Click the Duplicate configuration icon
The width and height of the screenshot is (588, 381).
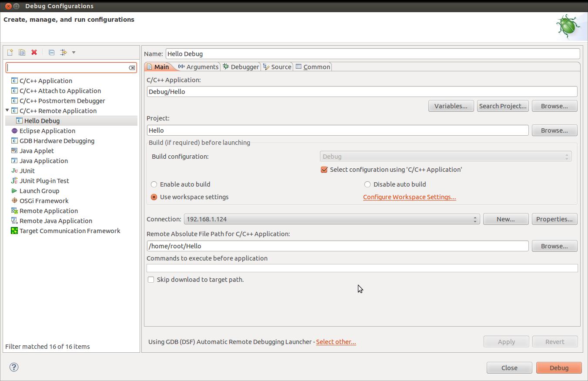pos(22,53)
